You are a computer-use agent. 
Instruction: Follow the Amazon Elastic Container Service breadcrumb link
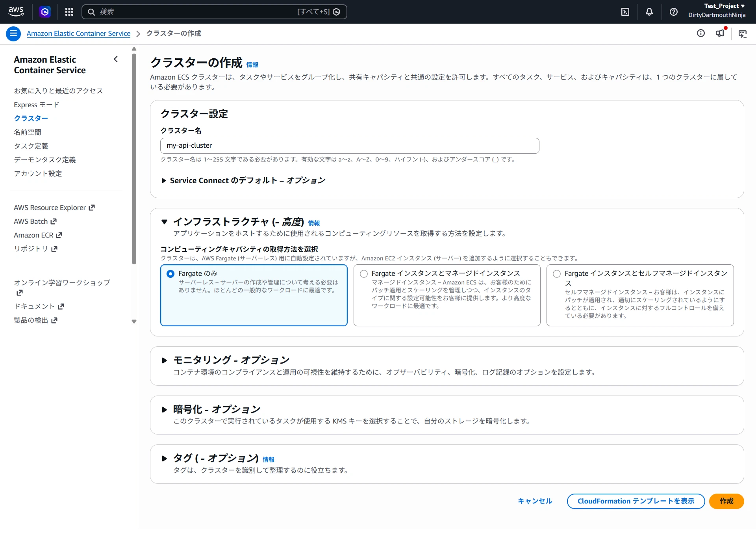(x=78, y=33)
